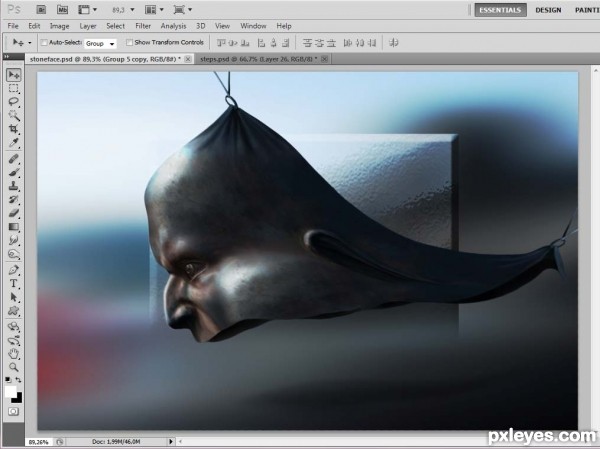Click the Auto-Align Layers icon
The height and width of the screenshot is (449, 600).
[393, 42]
